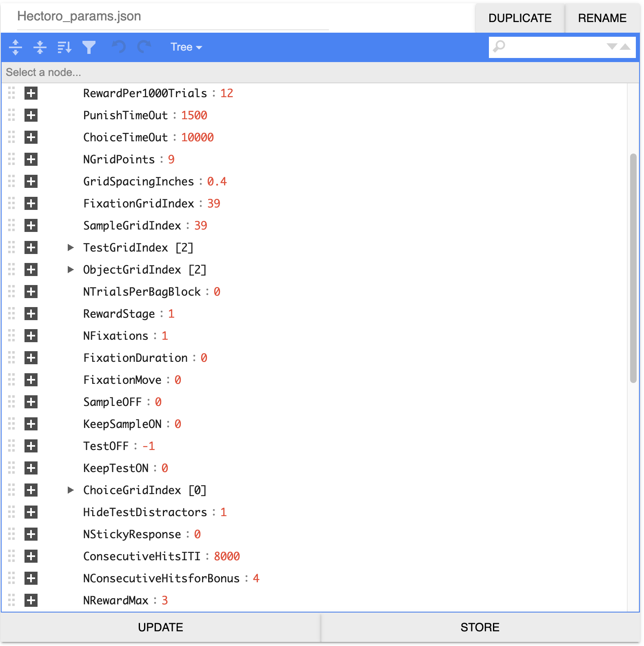644x646 pixels.
Task: Click the search input box
Action: click(555, 47)
